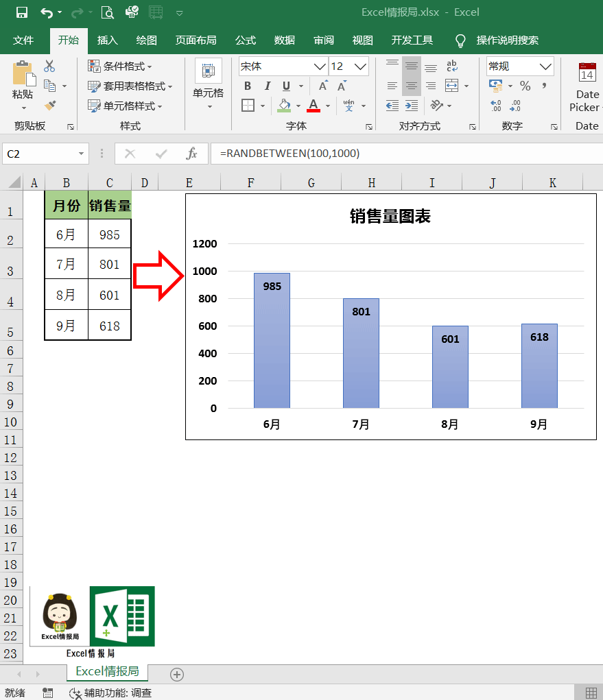Viewport: 603px width, 700px height.
Task: Click the Insert Function fx icon
Action: click(191, 154)
